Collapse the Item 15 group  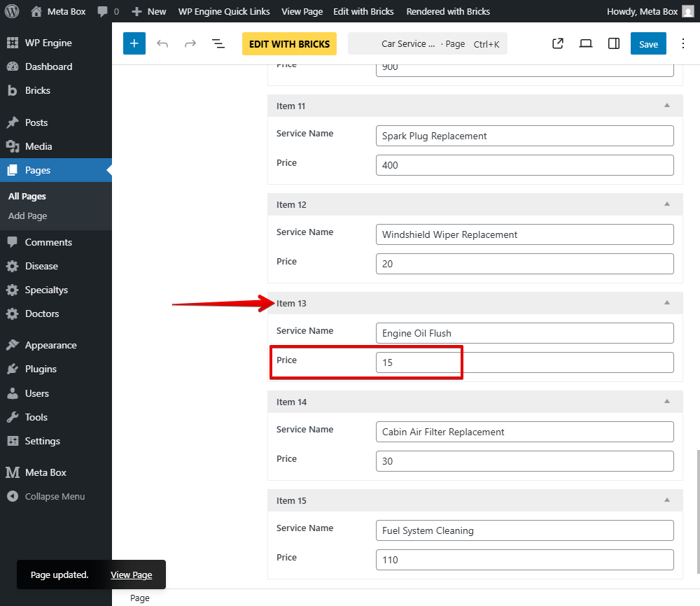[x=667, y=500]
